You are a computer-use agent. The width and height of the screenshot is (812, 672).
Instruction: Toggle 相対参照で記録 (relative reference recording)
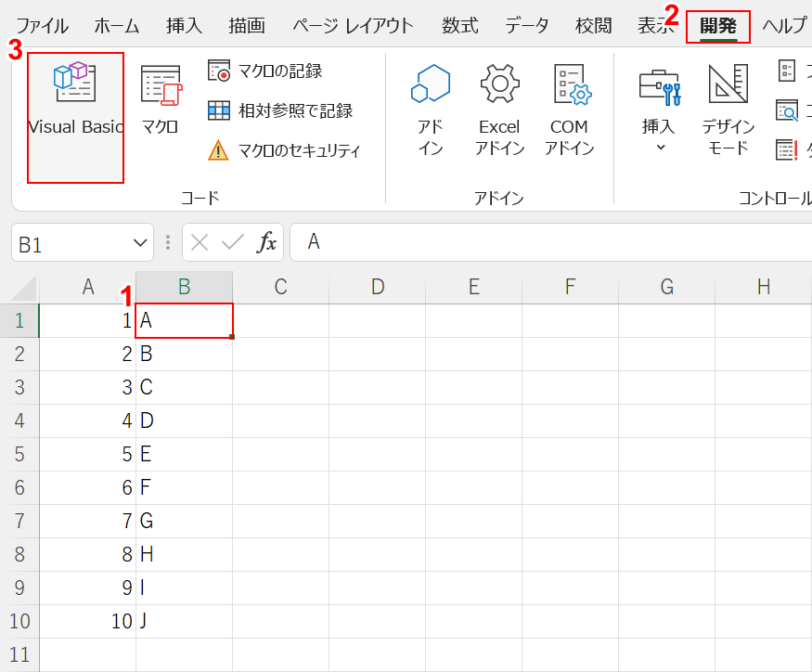click(x=280, y=110)
